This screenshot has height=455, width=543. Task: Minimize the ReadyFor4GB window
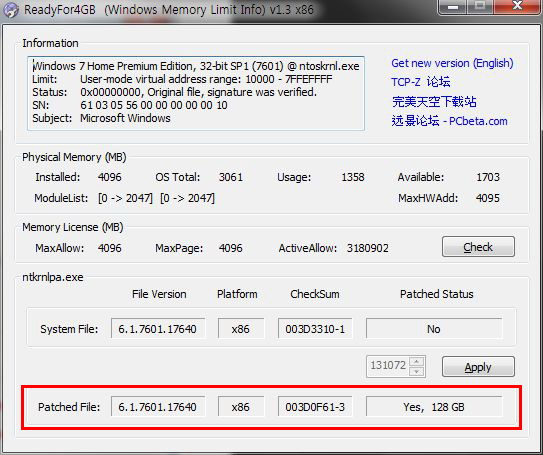click(453, 6)
